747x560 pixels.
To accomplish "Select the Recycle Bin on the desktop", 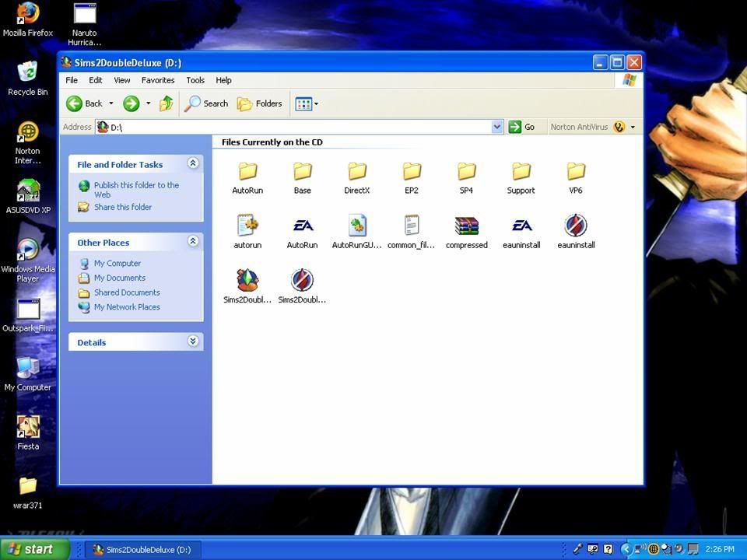I will [28, 79].
